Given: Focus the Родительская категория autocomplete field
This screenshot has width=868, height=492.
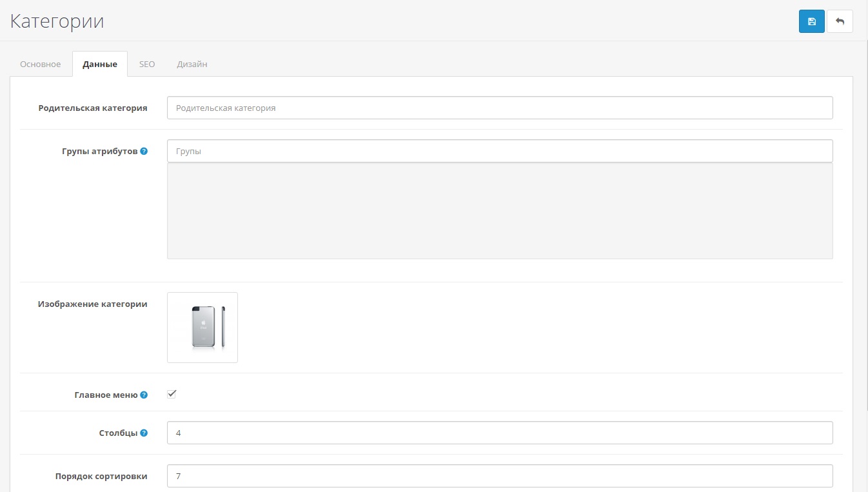Looking at the screenshot, I should pos(500,108).
